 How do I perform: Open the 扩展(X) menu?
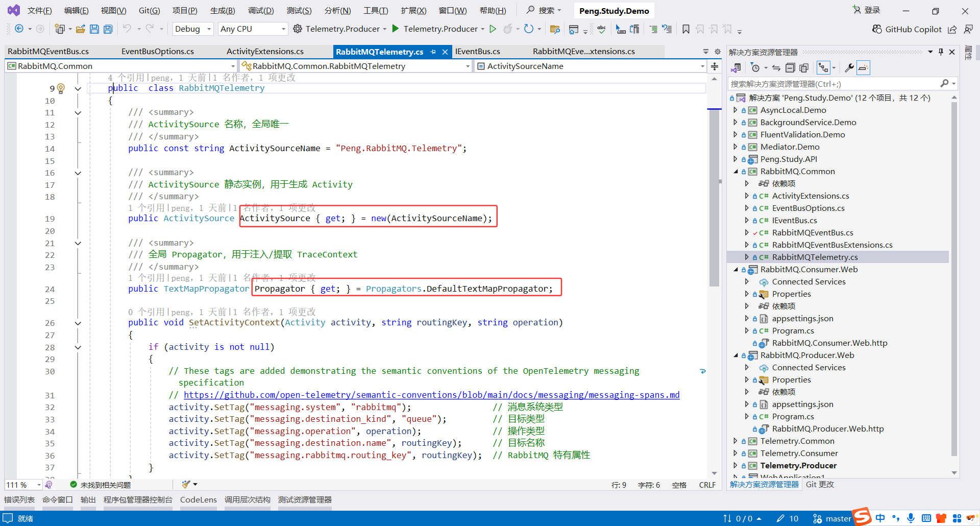click(x=413, y=11)
